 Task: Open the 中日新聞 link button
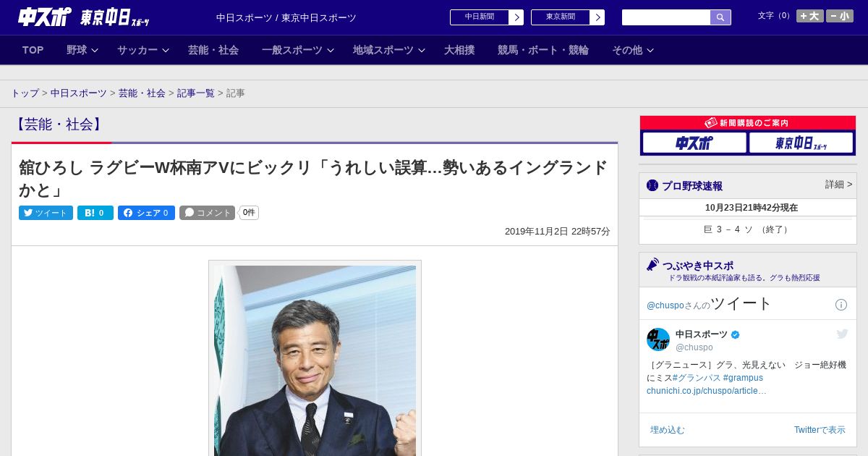click(480, 17)
